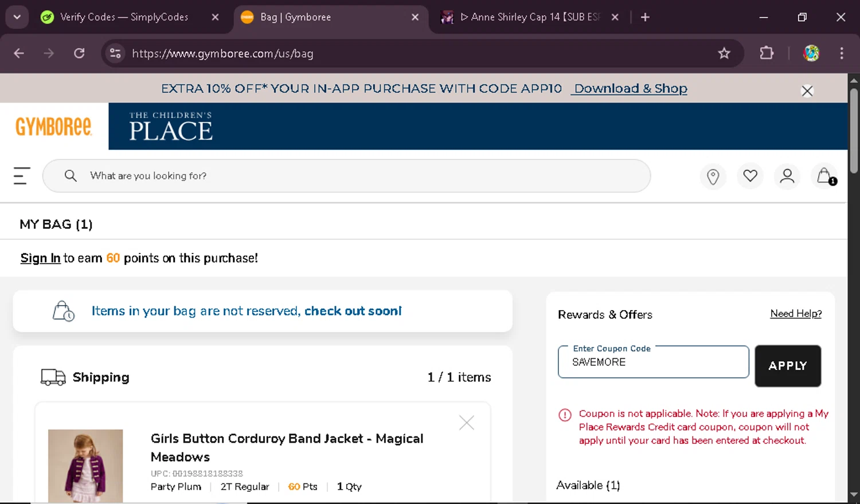Viewport: 860px width, 504px height.
Task: Click the '1 / 1 items' text
Action: pyautogui.click(x=459, y=377)
